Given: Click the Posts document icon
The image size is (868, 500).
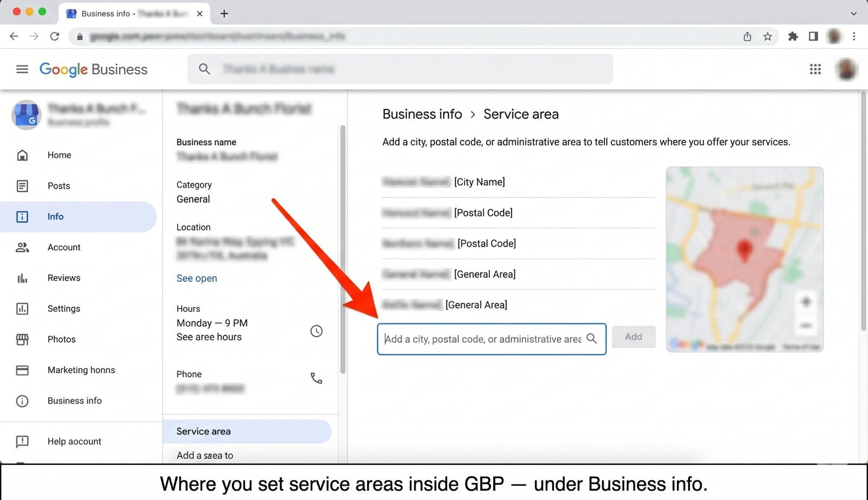Looking at the screenshot, I should point(22,186).
